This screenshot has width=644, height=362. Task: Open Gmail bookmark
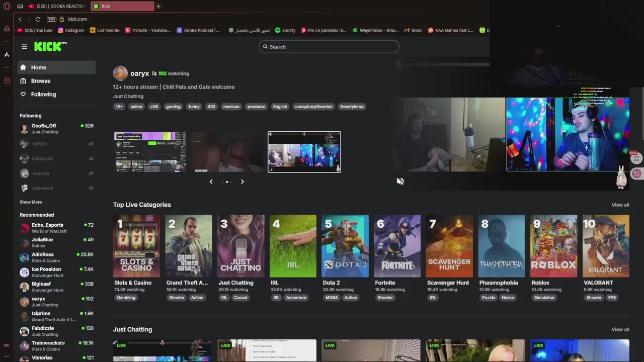(x=413, y=30)
